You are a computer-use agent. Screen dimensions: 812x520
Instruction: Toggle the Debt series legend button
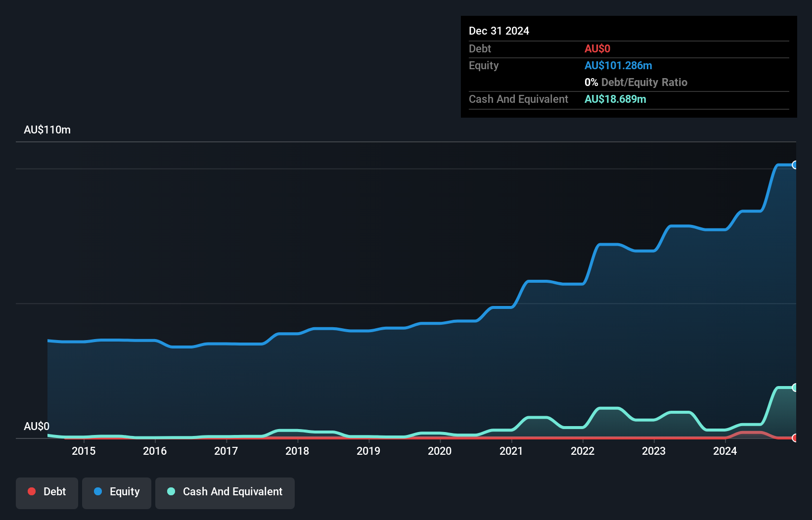point(47,493)
